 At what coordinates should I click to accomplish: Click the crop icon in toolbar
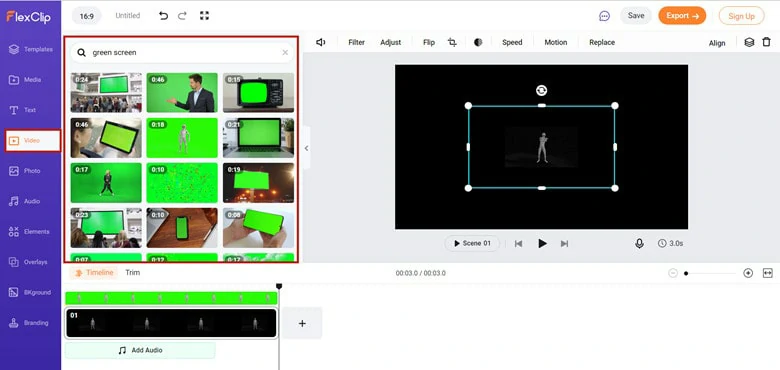452,42
